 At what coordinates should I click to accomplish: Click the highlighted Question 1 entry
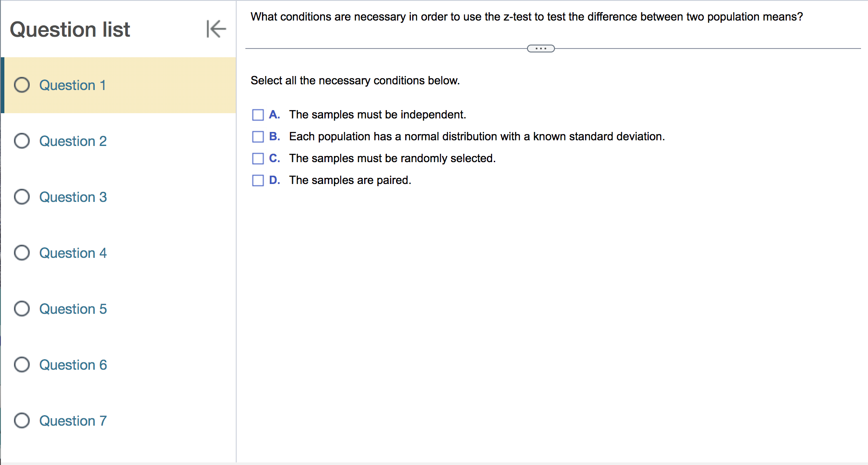(73, 85)
